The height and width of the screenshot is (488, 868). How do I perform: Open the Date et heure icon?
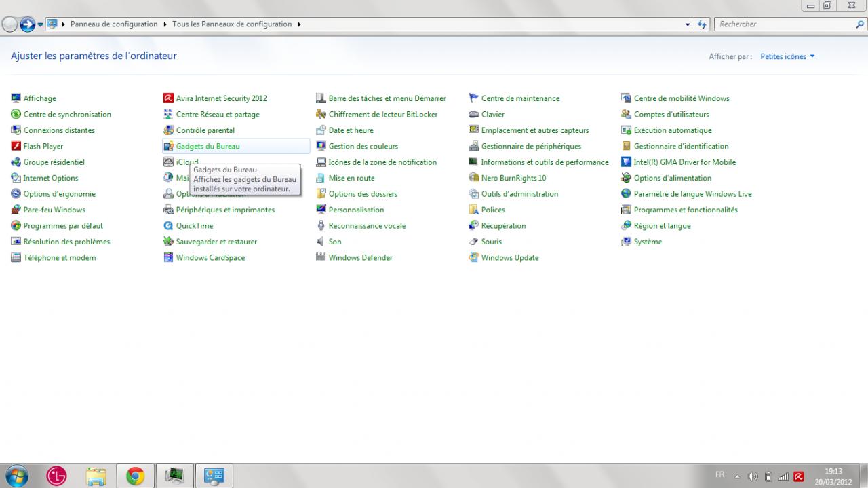[321, 130]
